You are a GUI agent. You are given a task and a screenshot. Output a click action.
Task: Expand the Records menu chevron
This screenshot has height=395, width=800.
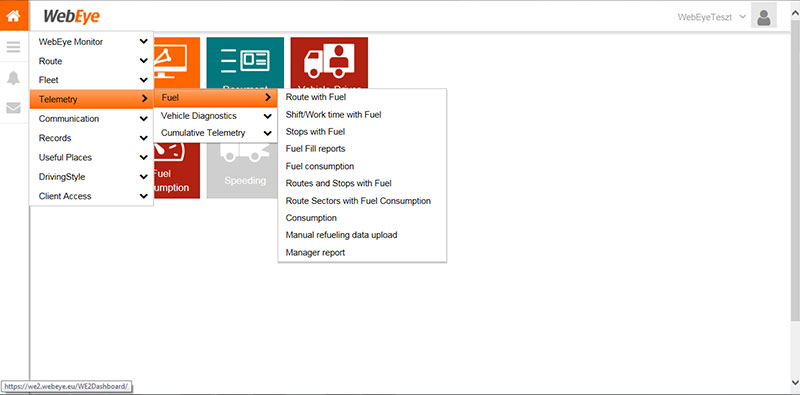click(x=143, y=138)
